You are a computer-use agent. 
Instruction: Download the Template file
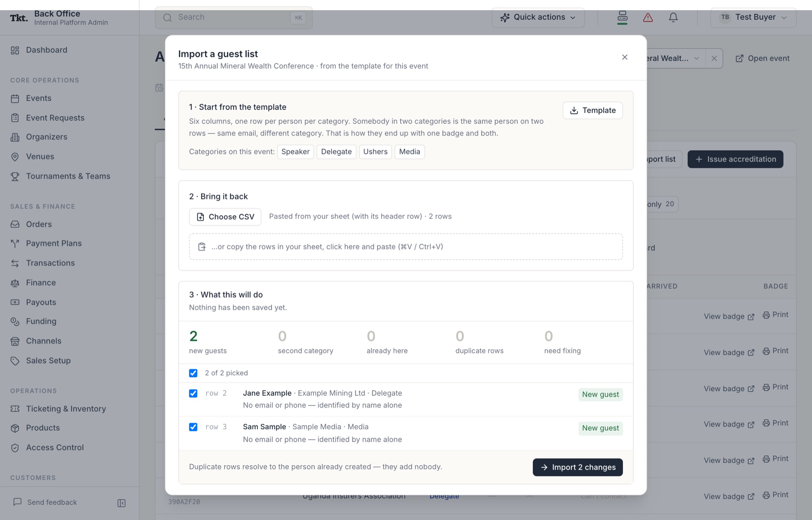coord(592,110)
